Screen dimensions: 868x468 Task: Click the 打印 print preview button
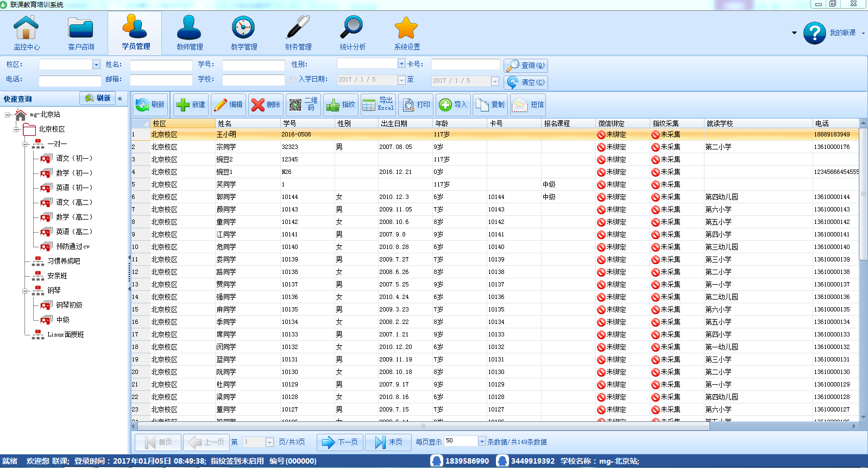tap(416, 104)
